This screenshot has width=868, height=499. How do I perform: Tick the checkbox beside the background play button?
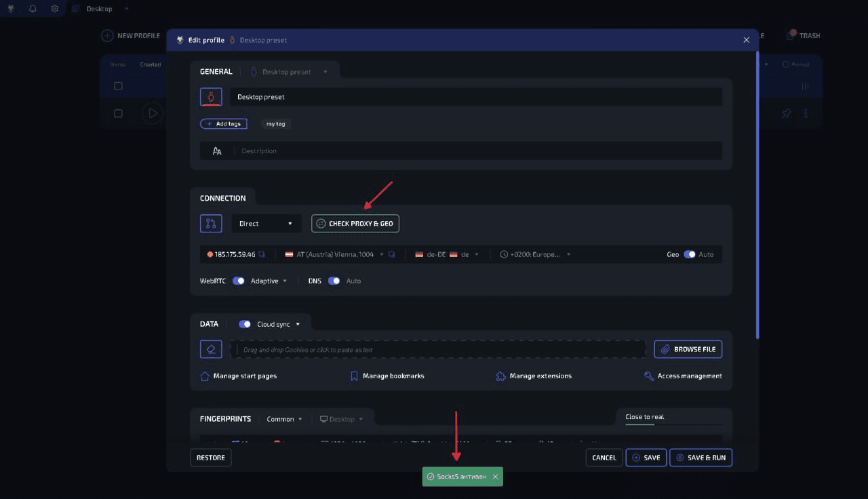click(118, 113)
